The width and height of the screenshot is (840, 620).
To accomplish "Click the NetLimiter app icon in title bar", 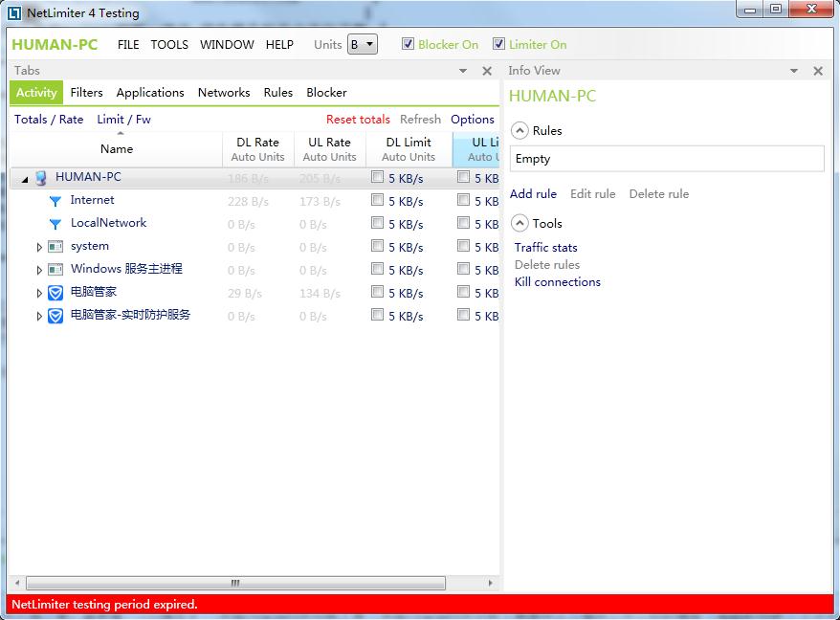I will point(14,12).
